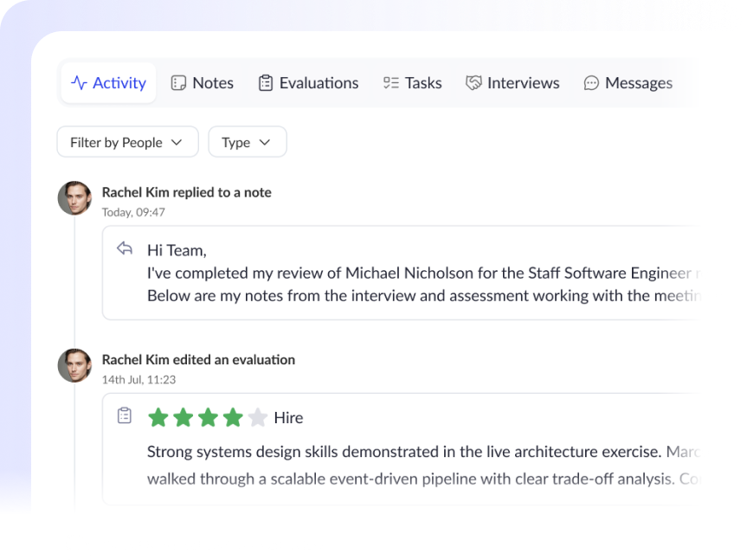Switch to the Activity tab
Image resolution: width=747 pixels, height=560 pixels.
(108, 83)
